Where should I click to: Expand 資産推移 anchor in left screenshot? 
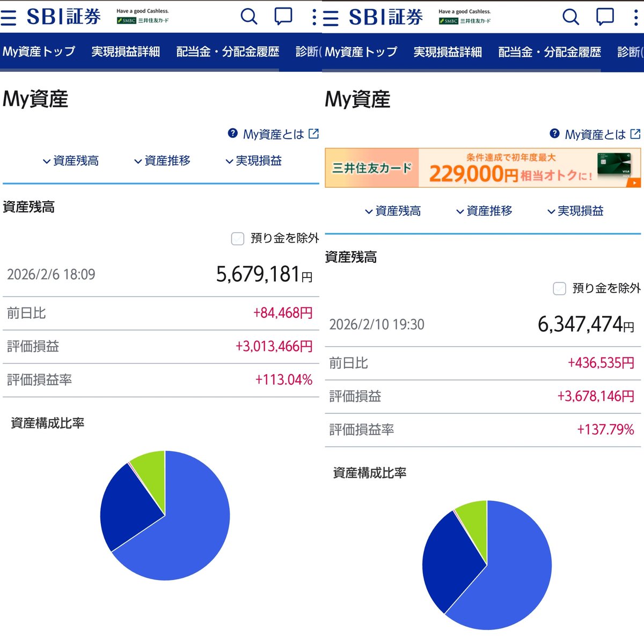(x=162, y=161)
